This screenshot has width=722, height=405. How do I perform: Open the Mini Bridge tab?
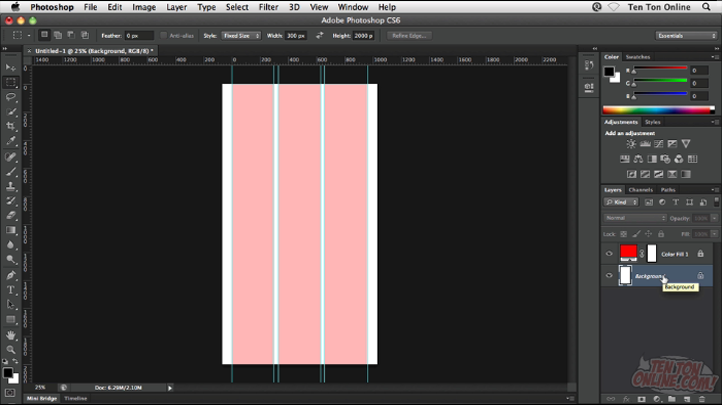tap(41, 399)
